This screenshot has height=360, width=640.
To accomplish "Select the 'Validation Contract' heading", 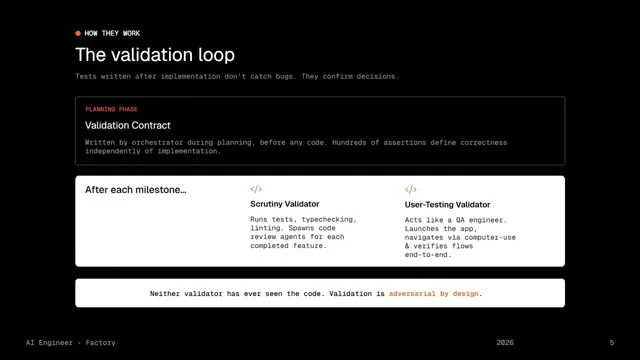I will click(128, 125).
